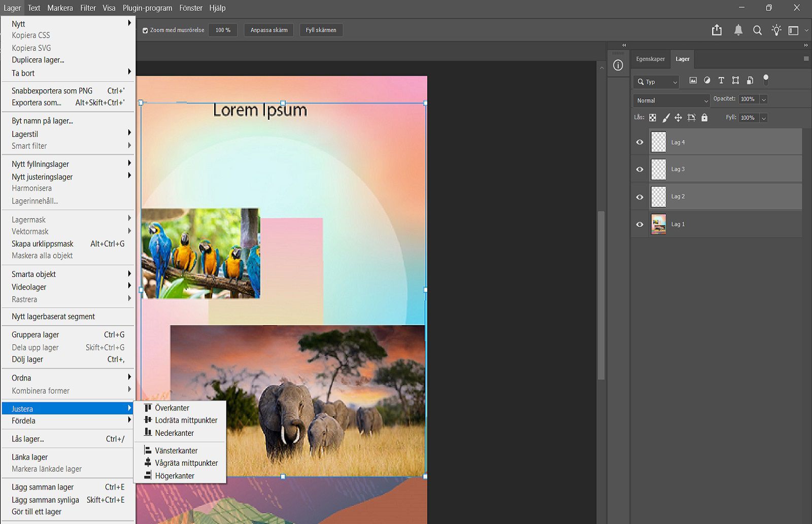Viewport: 812px width, 524px height.
Task: Open the notifications bell icon
Action: click(x=738, y=30)
